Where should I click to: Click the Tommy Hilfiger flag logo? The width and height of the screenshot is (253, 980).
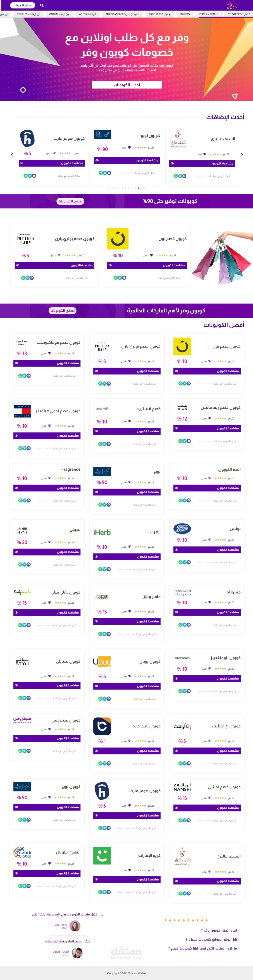click(x=22, y=411)
